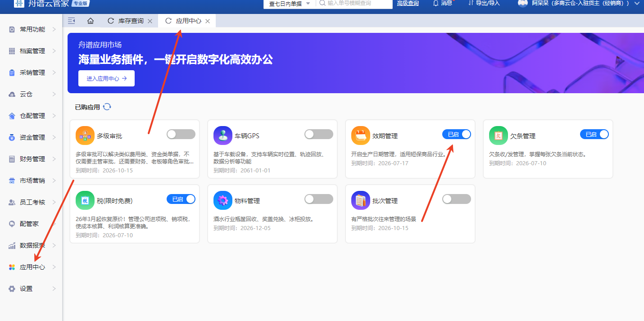
Task: Open the 查七日内单据 dropdown
Action: (x=289, y=4)
